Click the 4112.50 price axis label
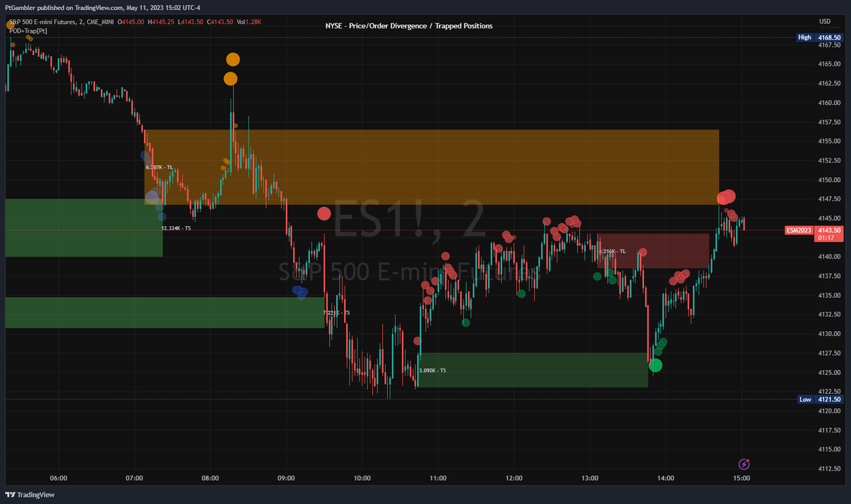Viewport: 851px width, 504px height. point(829,468)
